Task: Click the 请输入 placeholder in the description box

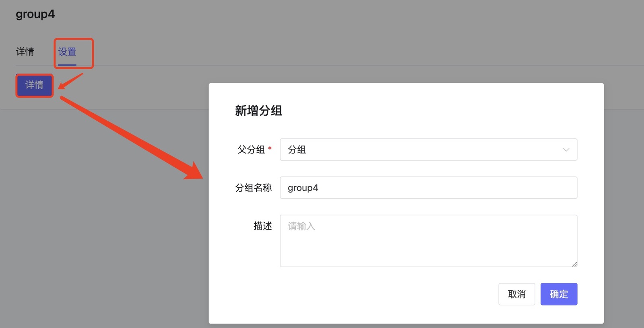Action: (x=301, y=226)
